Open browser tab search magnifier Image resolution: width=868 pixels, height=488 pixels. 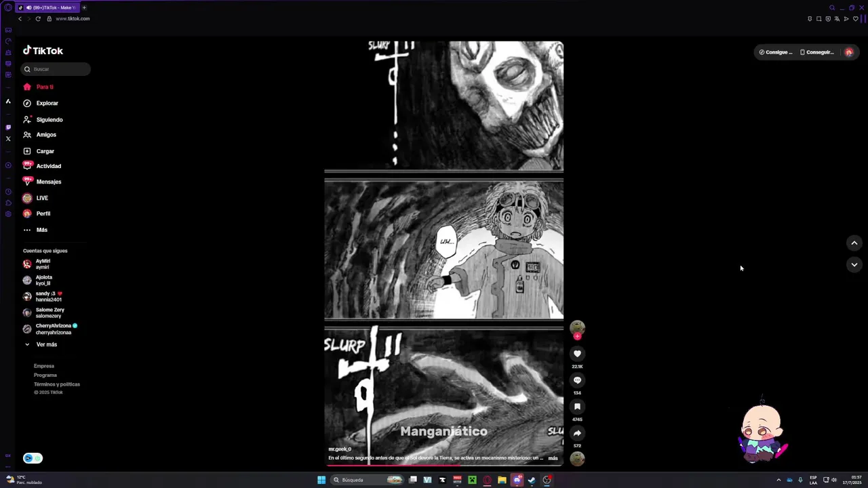click(x=832, y=7)
